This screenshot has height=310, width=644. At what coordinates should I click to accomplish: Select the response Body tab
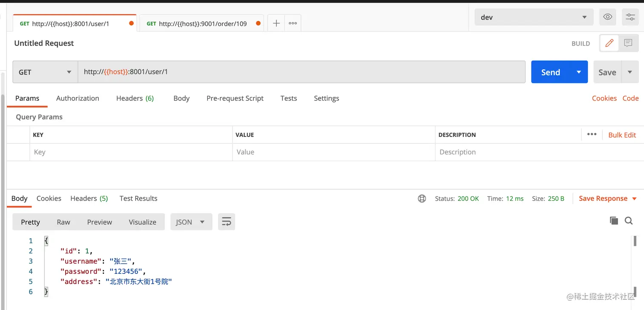tap(20, 199)
